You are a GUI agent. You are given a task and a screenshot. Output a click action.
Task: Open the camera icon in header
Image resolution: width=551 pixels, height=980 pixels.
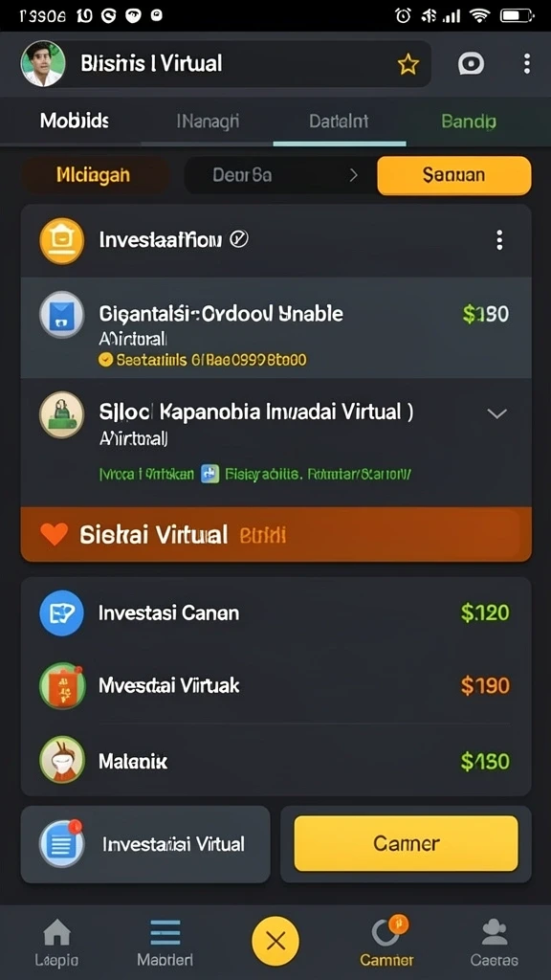[x=471, y=64]
